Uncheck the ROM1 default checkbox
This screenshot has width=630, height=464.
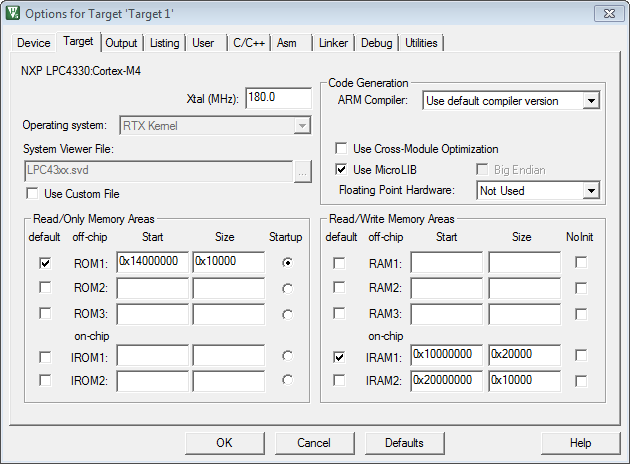[45, 263]
